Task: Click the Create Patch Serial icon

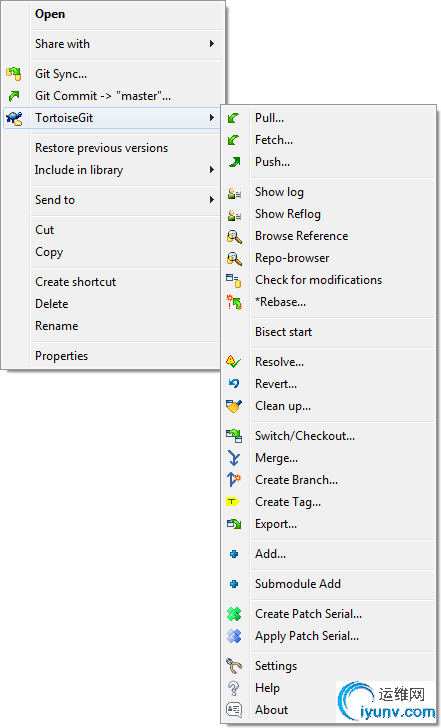Action: point(234,614)
